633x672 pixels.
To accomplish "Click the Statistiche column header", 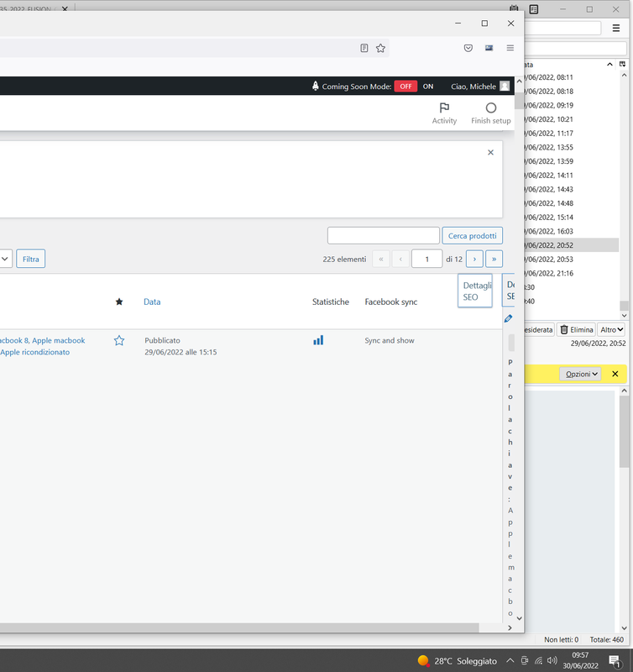I will click(x=330, y=302).
